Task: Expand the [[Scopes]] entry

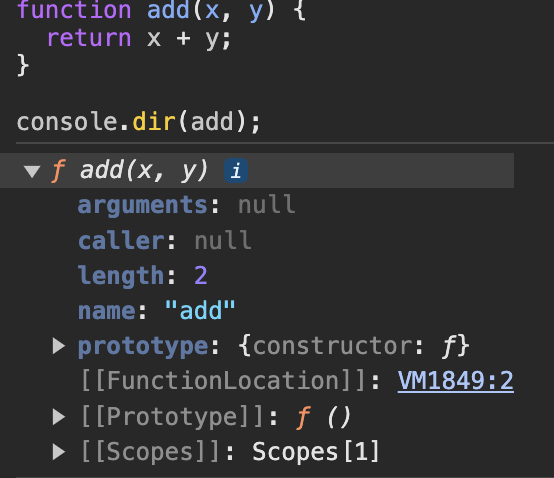Action: coord(59,452)
